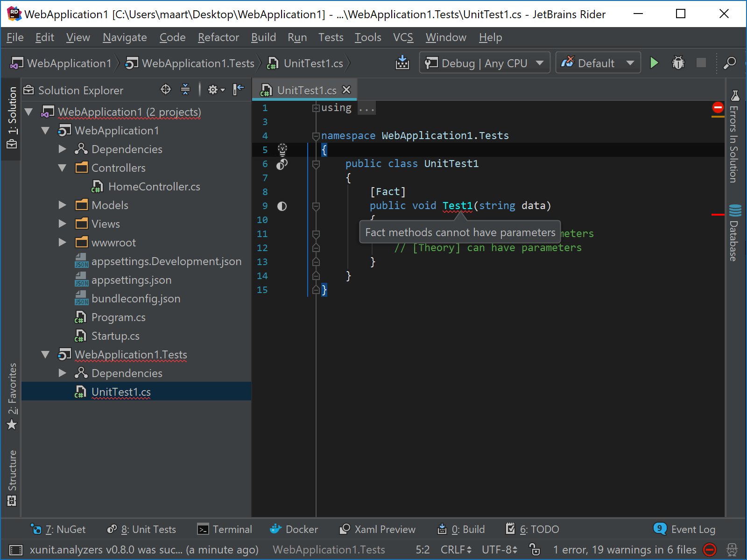747x560 pixels.
Task: Expand the Views folder
Action: [x=62, y=224]
